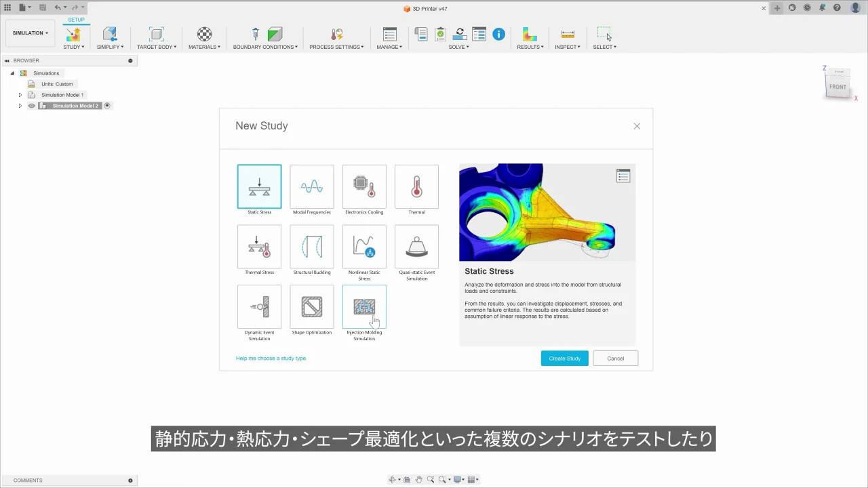
Task: Select Dynamic Event Simulation study
Action: [x=259, y=306]
